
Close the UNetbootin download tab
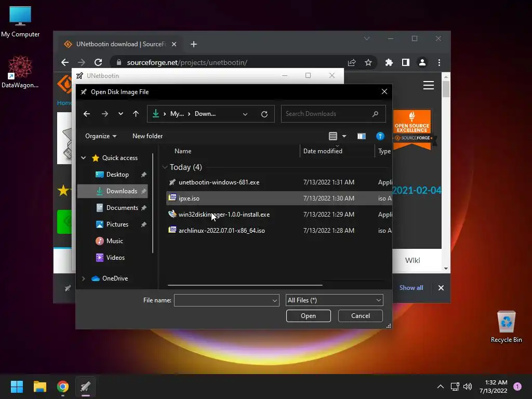[174, 44]
